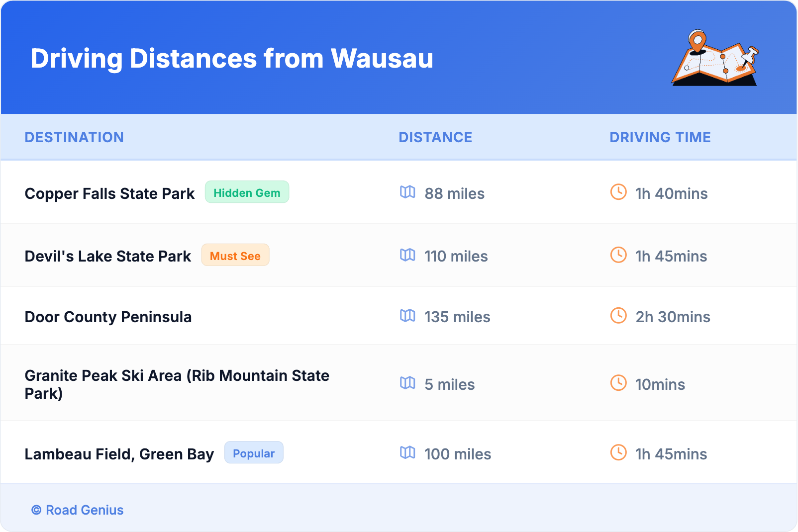Click the map icon beside 88 miles
The width and height of the screenshot is (798, 532).
click(407, 192)
